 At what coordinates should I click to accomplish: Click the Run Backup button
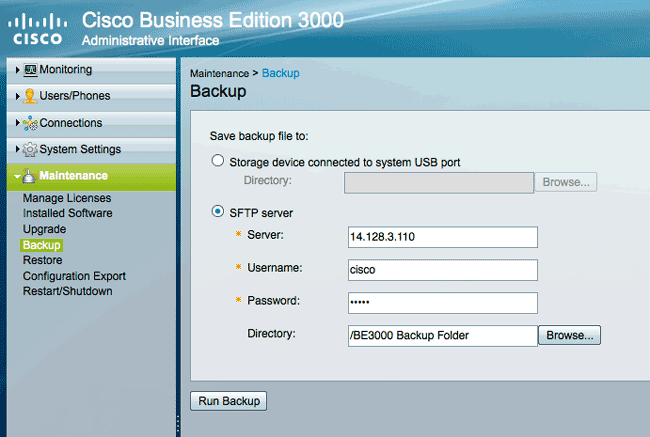point(228,401)
